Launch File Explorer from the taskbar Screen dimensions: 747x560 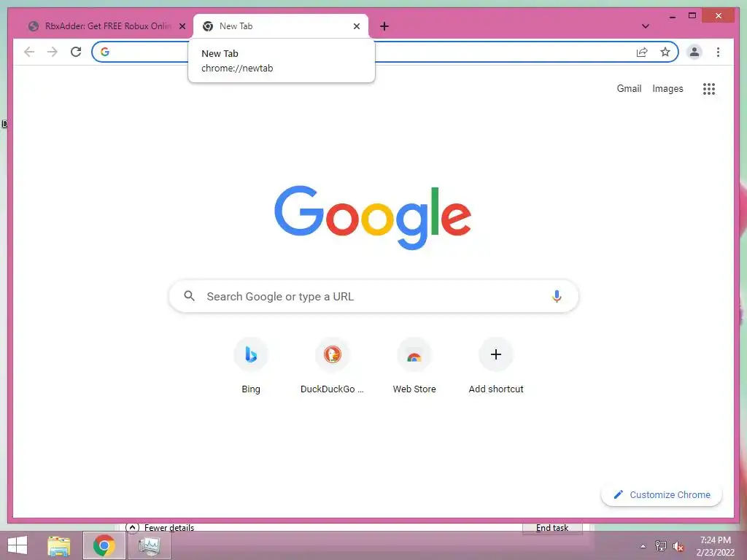(59, 545)
